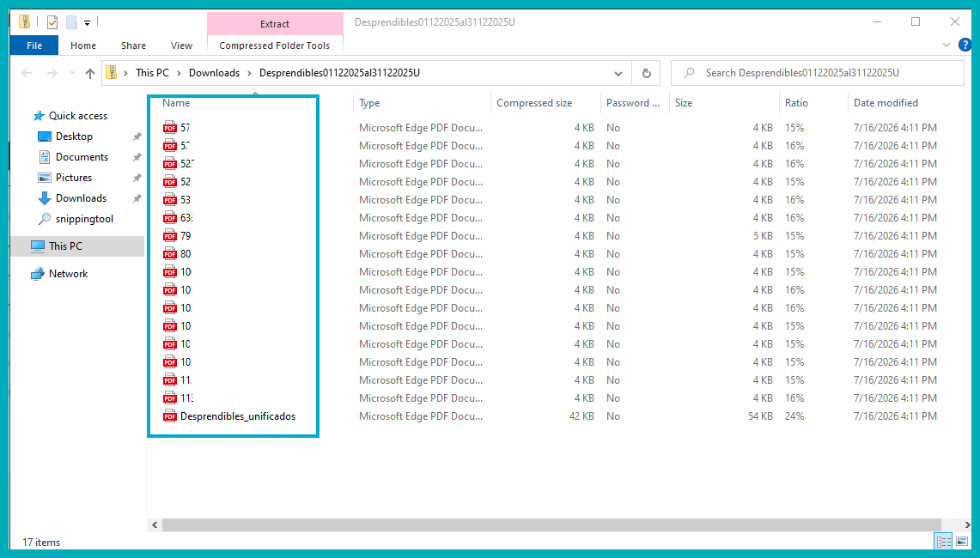Click the Properties icon in the title bar
This screenshot has height=558, width=980.
click(x=52, y=22)
